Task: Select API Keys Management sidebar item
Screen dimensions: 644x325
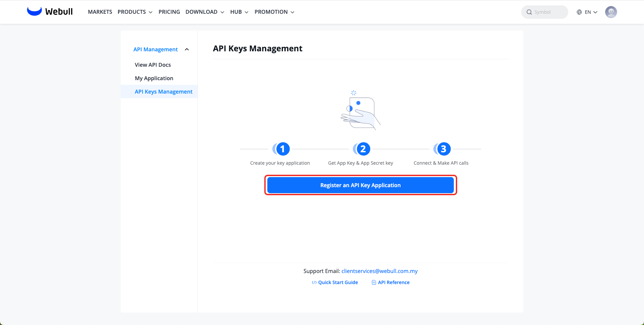Action: pos(159,92)
